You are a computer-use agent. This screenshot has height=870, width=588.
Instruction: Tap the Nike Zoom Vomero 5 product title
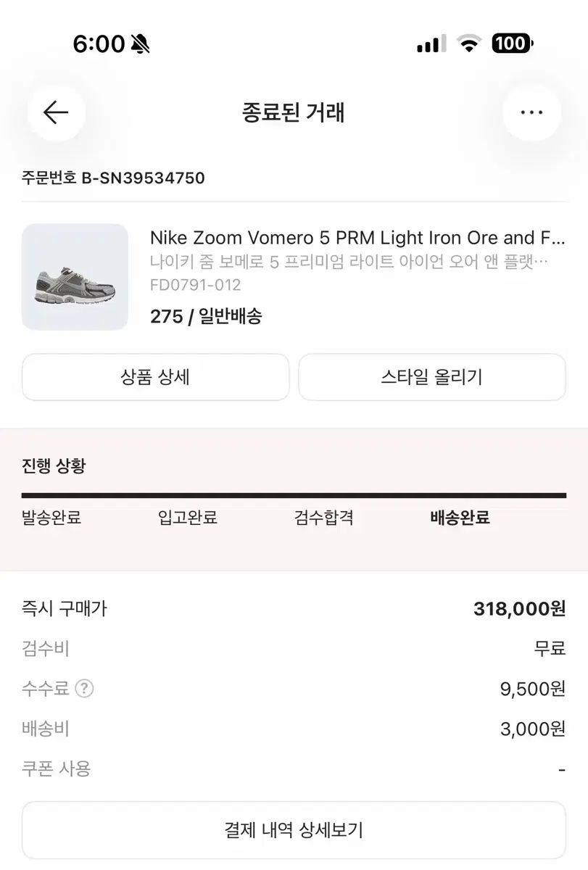coord(357,238)
